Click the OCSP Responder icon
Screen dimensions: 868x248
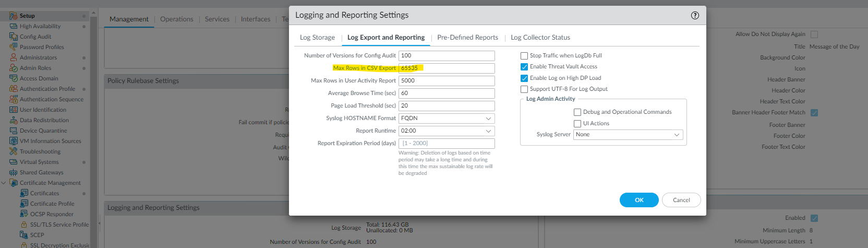(x=24, y=214)
